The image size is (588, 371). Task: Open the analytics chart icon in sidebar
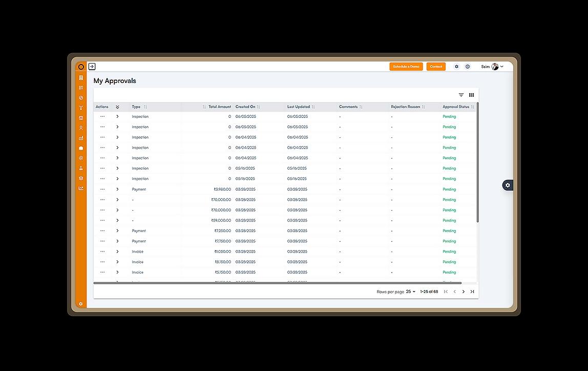pos(81,188)
